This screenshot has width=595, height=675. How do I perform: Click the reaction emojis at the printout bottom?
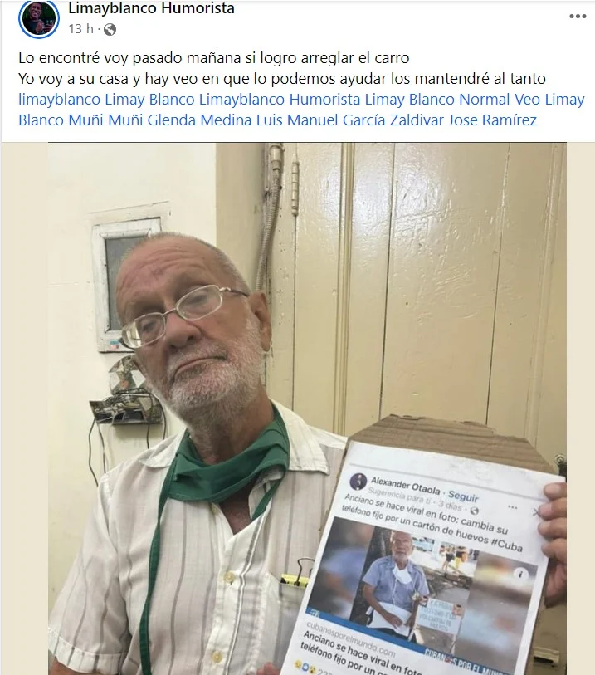tap(303, 666)
